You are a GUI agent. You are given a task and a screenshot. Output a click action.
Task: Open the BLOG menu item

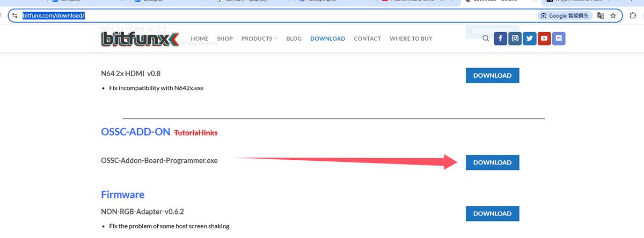point(294,39)
